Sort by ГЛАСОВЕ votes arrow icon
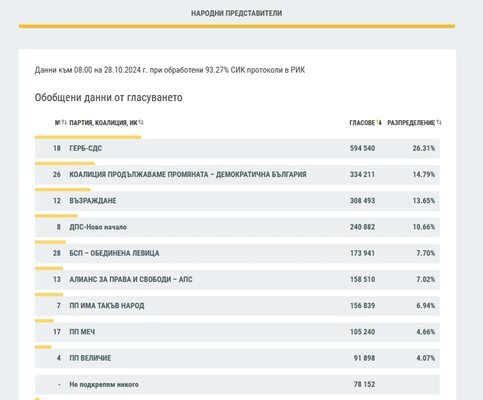The width and height of the screenshot is (483, 400). tap(379, 122)
